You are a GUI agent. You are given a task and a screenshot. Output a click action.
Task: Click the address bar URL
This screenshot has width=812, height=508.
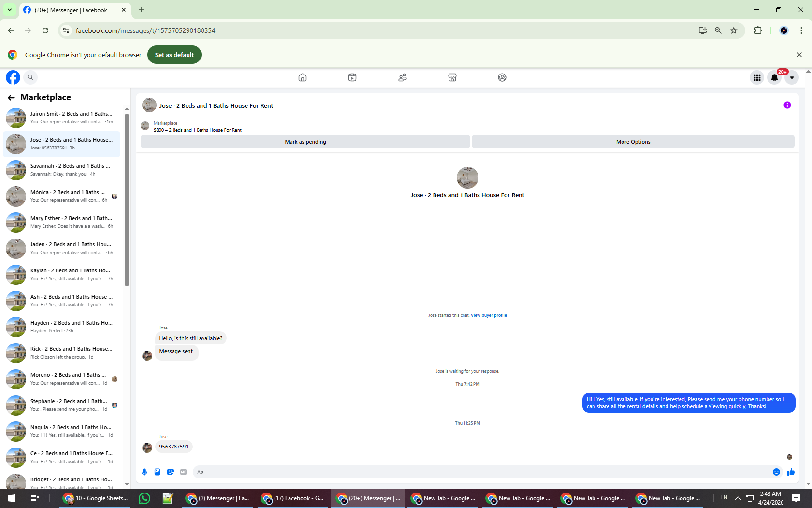(145, 30)
